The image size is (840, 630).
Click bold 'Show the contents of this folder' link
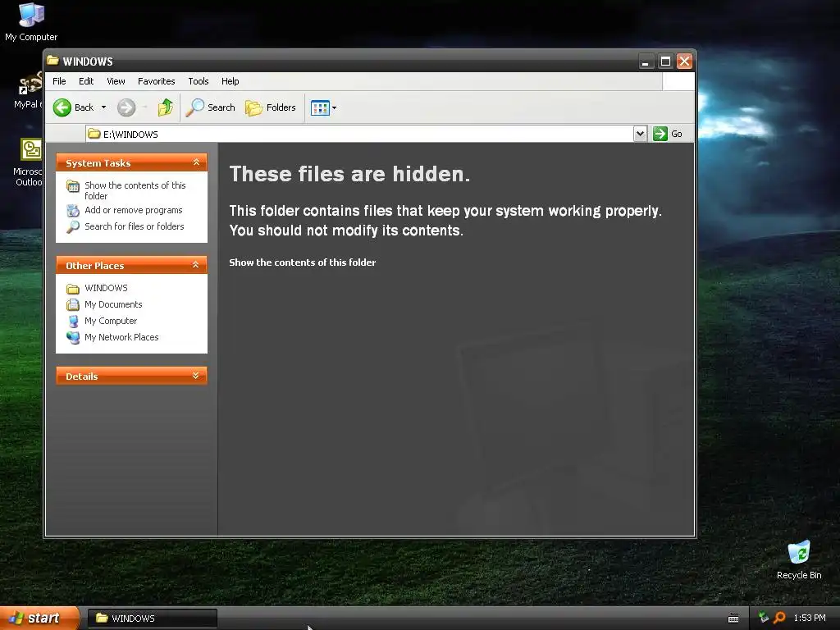[303, 262]
